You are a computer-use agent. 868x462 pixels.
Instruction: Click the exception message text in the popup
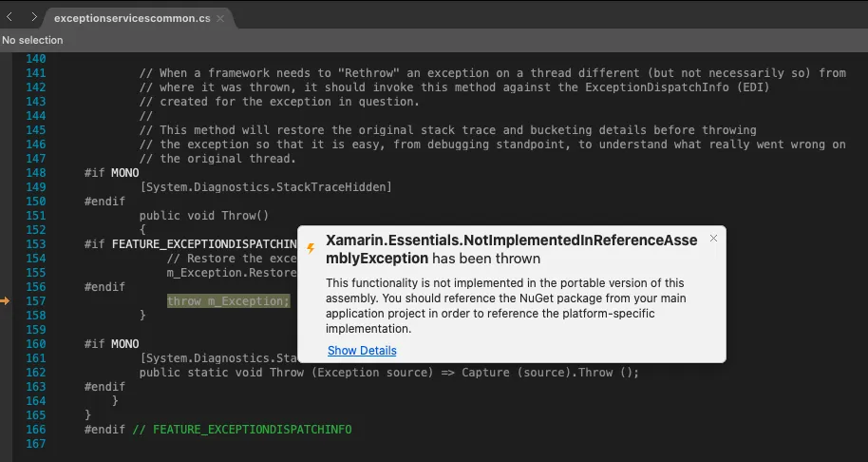pyautogui.click(x=505, y=306)
